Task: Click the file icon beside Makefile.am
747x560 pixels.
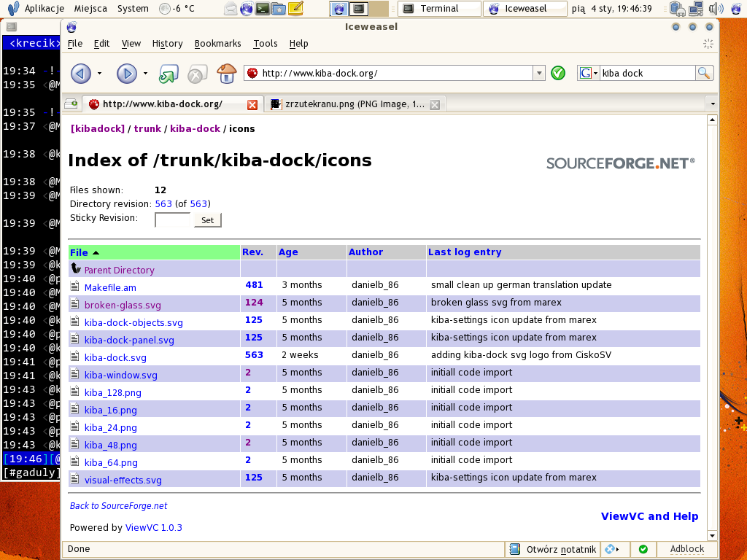Action: (x=75, y=286)
